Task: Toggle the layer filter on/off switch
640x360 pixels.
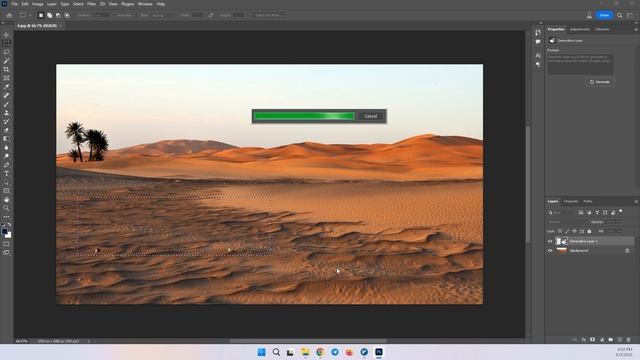Action: click(x=621, y=212)
